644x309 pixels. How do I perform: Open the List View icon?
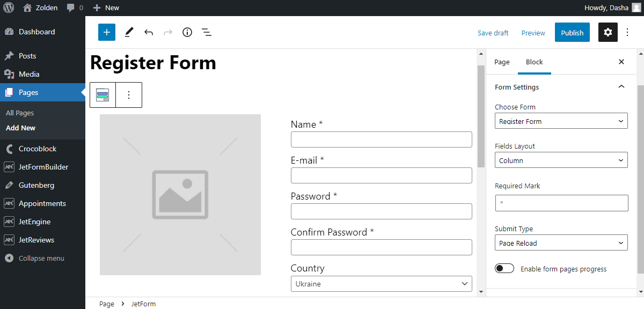pos(207,32)
